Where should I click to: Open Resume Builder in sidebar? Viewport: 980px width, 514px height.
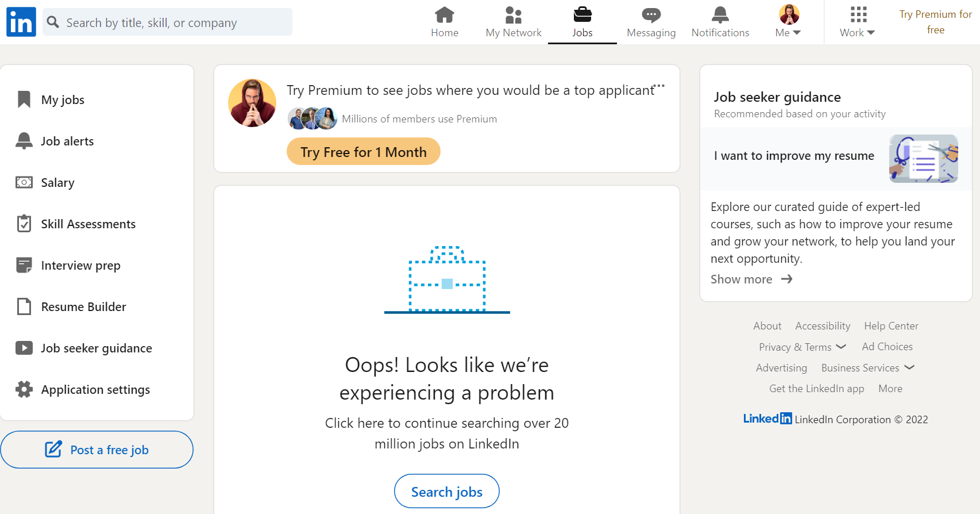(83, 306)
